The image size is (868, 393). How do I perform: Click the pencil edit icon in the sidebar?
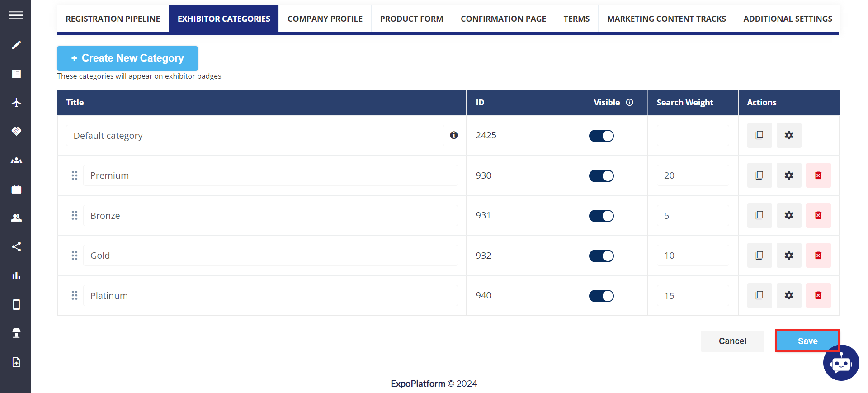tap(16, 45)
